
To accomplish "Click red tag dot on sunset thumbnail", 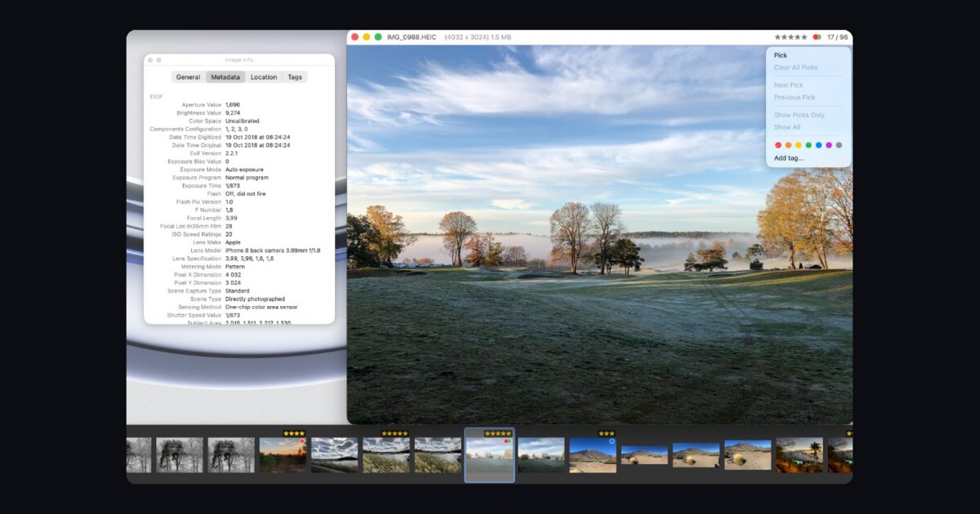I will click(302, 441).
